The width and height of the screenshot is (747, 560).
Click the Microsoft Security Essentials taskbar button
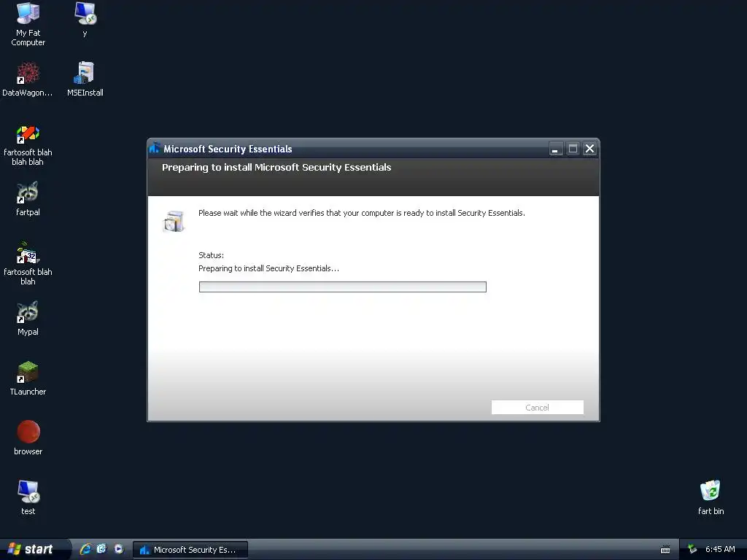tap(190, 550)
